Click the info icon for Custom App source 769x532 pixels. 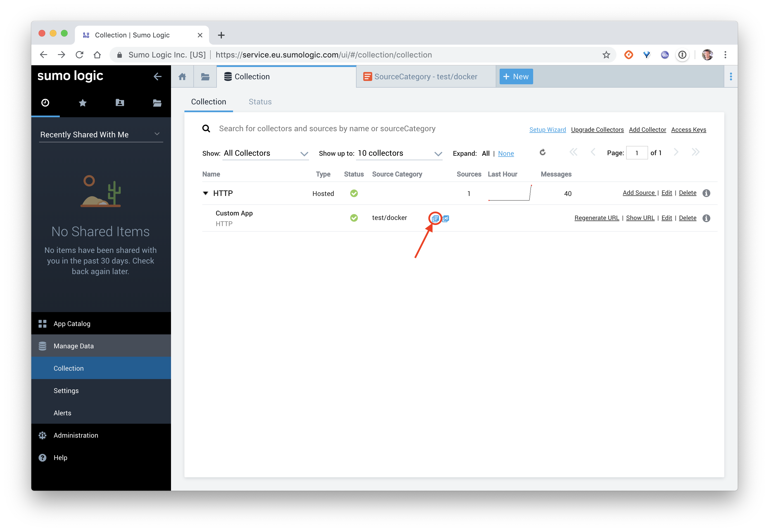click(x=707, y=218)
